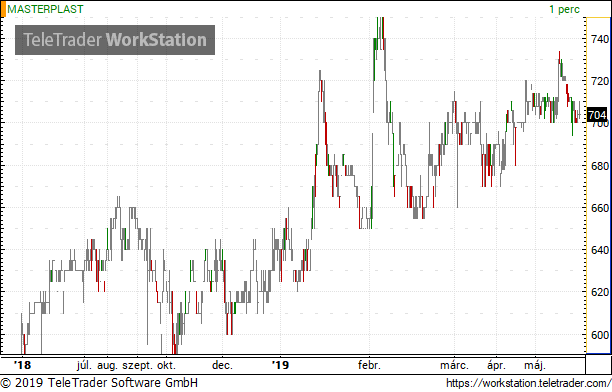Screen dimensions: 612x392
Task: Click the 640 price axis value
Action: tap(600, 250)
